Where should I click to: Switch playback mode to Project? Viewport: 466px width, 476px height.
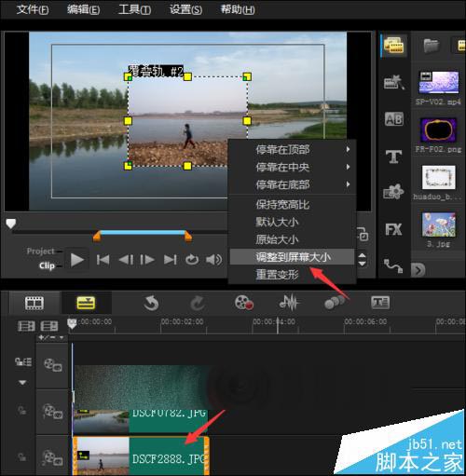click(x=40, y=251)
